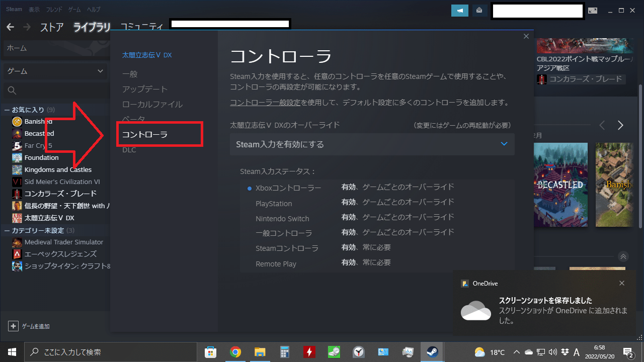Close the properties dialog with X

(526, 36)
